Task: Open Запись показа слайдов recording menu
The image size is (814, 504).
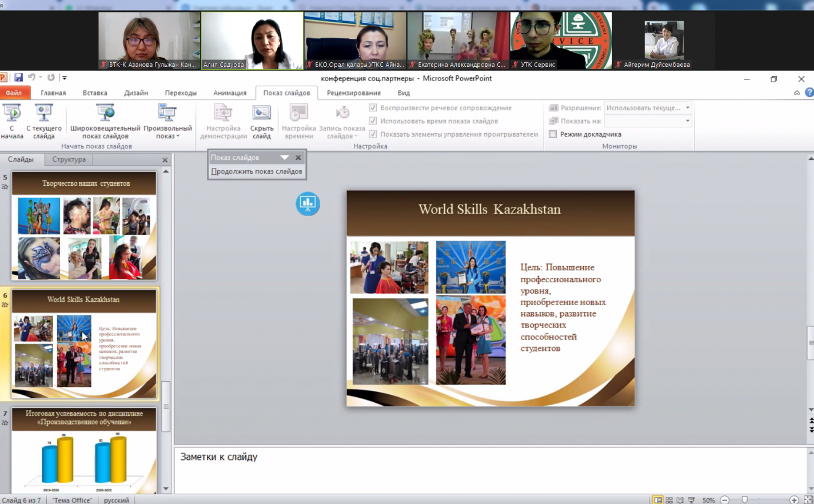Action: click(x=342, y=121)
